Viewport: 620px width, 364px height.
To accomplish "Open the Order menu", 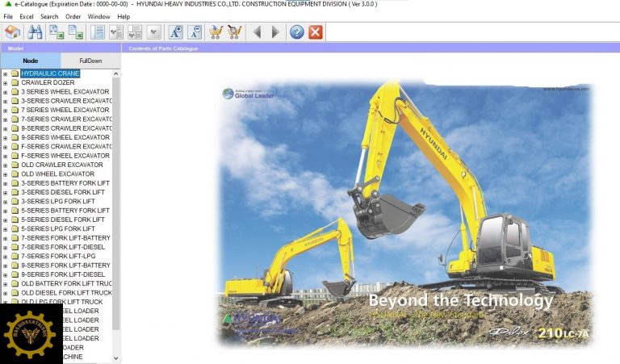I will [73, 16].
